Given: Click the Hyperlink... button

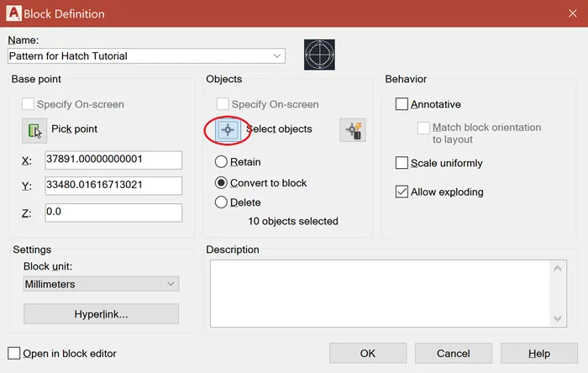Looking at the screenshot, I should point(101,313).
